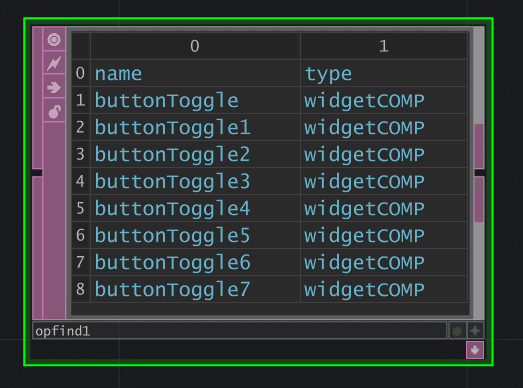Select column 1 header

384,46
